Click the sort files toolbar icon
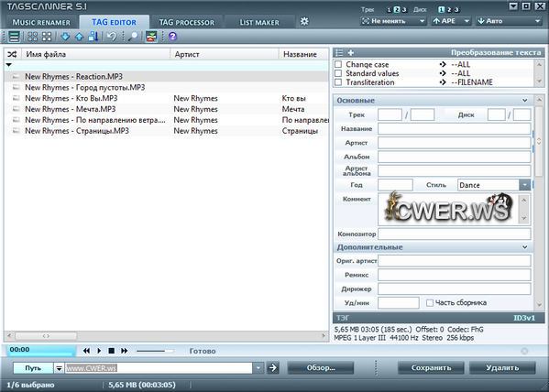The width and height of the screenshot is (549, 392). pyautogui.click(x=93, y=37)
